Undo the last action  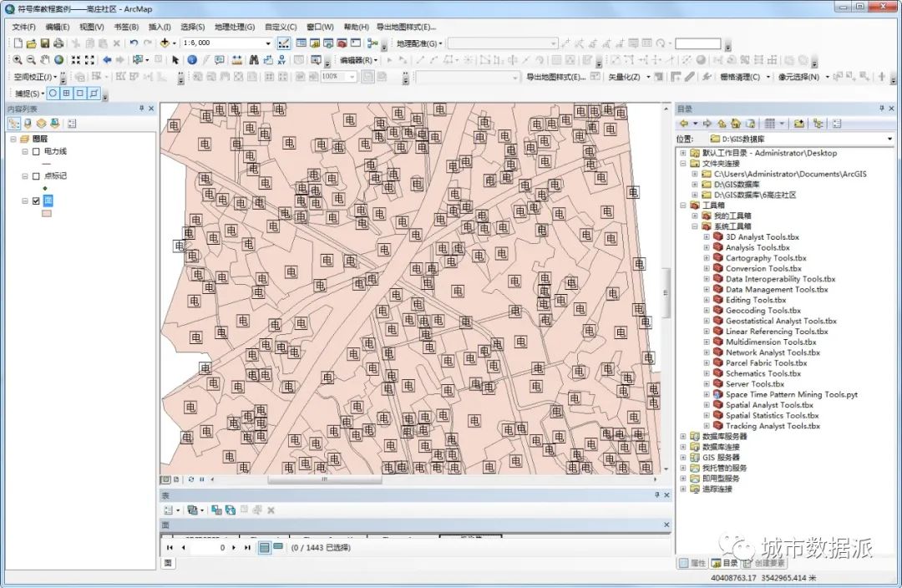(x=134, y=43)
